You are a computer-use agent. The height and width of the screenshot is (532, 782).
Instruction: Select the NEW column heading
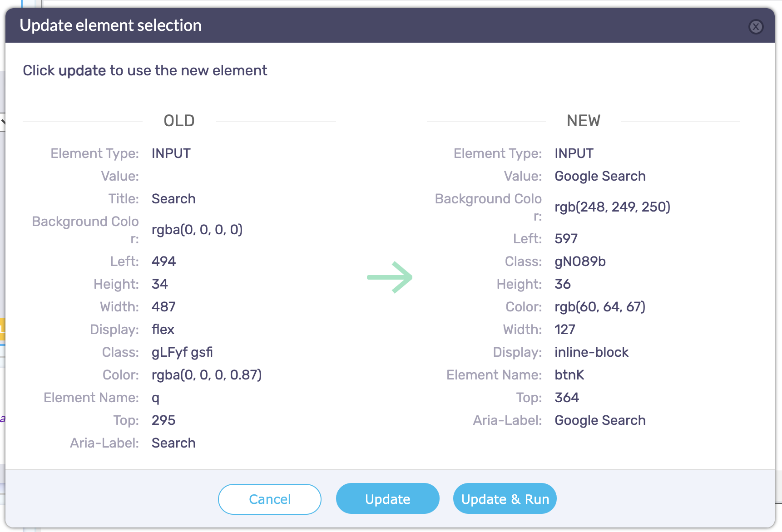tap(584, 121)
